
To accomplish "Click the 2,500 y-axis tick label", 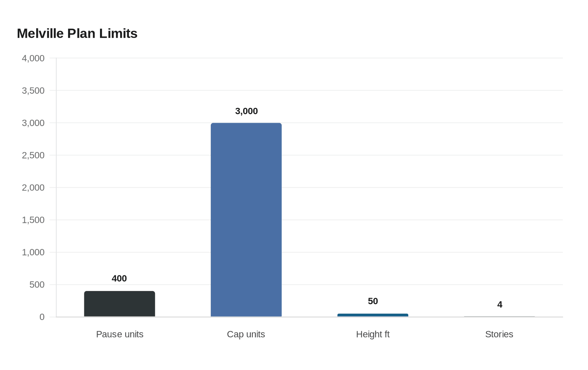I will coord(33,156).
